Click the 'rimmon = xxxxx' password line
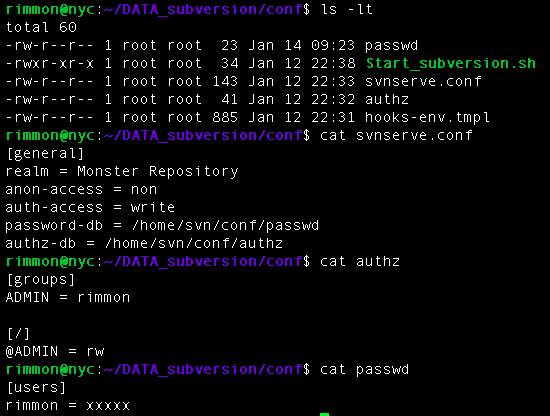This screenshot has width=550, height=416. (68, 405)
